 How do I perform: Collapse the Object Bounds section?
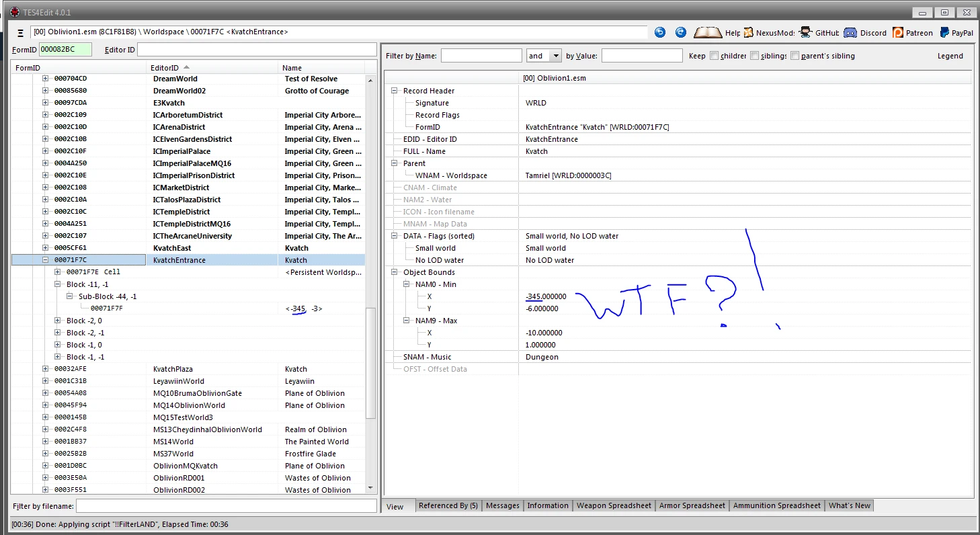click(395, 272)
